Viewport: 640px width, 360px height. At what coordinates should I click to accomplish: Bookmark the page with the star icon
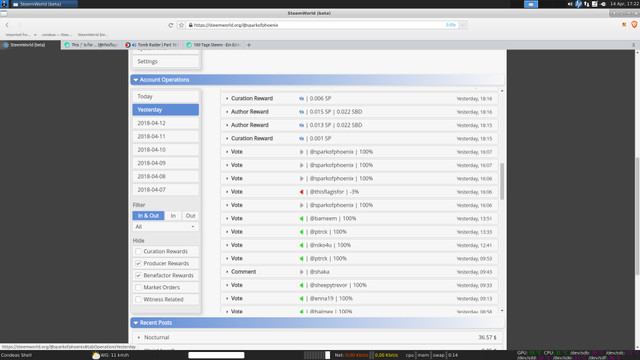pos(181,25)
